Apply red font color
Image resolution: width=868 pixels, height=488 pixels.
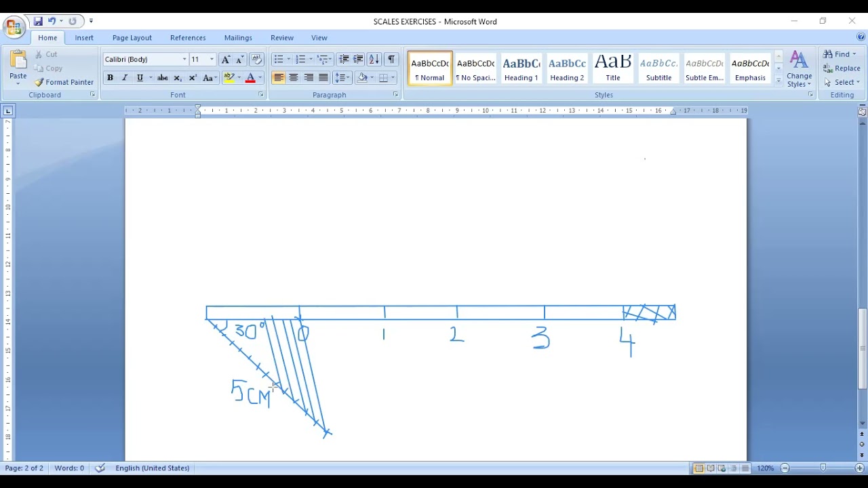(x=250, y=78)
